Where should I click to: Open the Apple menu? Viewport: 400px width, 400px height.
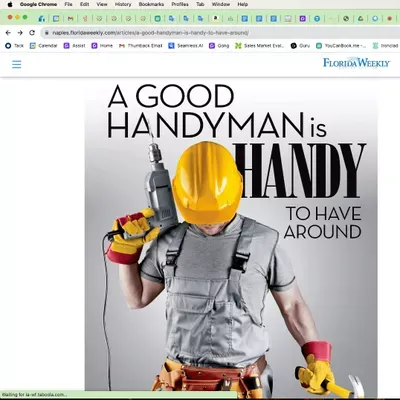10,4
